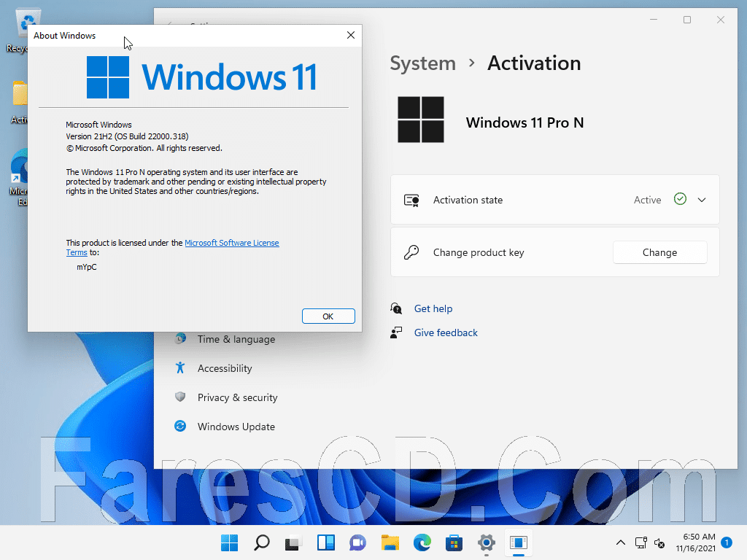
Task: Click the Windows Update refresh icon
Action: (x=180, y=426)
